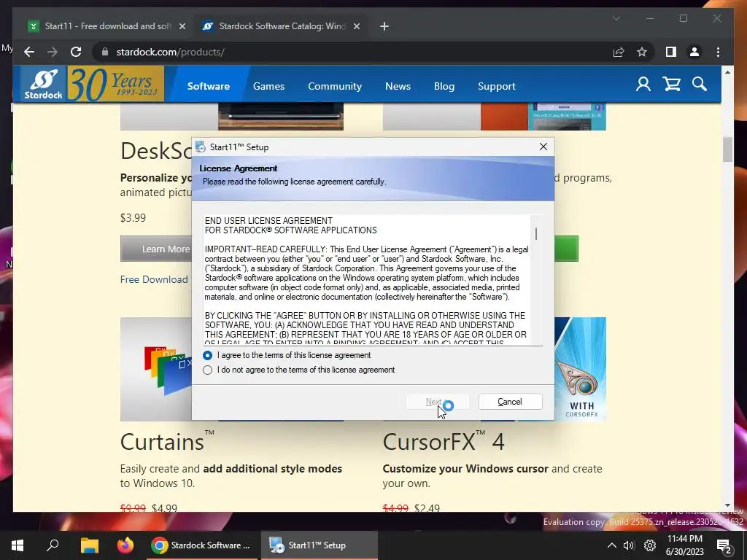
Task: Click the CursorFX product thumbnail
Action: tap(580, 369)
